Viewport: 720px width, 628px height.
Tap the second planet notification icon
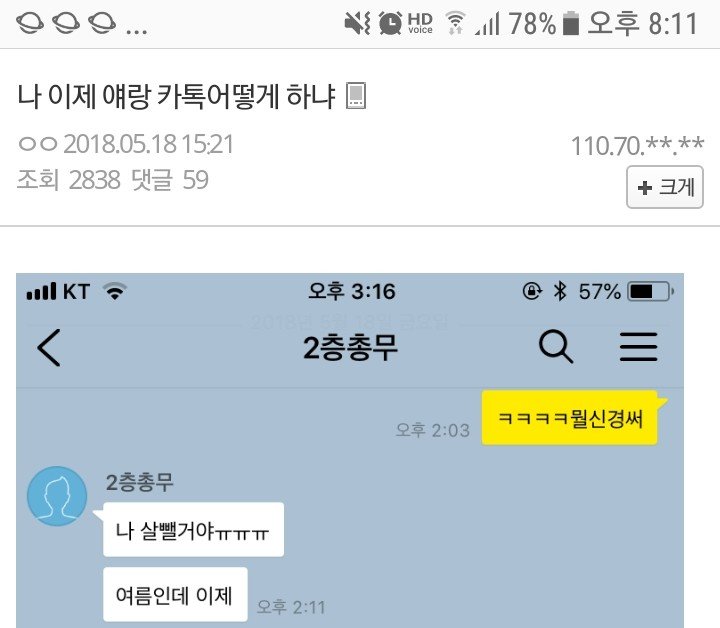(x=66, y=22)
